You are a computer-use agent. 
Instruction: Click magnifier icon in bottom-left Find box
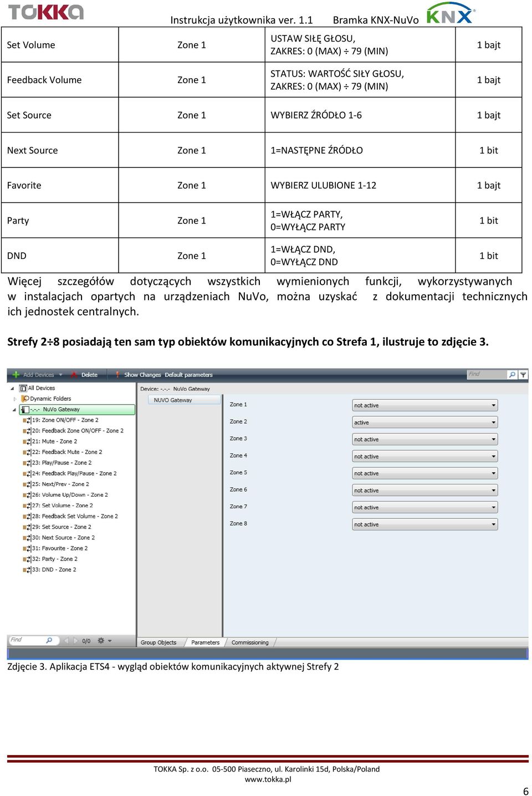[49, 640]
